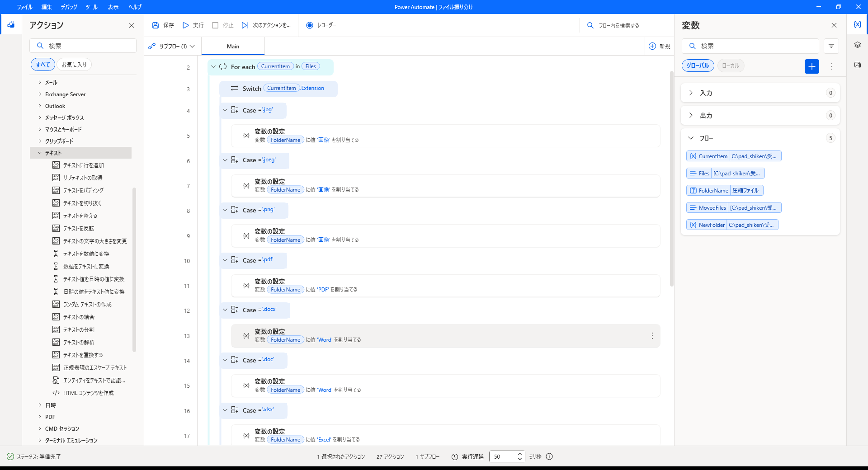This screenshot has width=868, height=470.
Task: Close the 変数 panel
Action: pyautogui.click(x=834, y=25)
